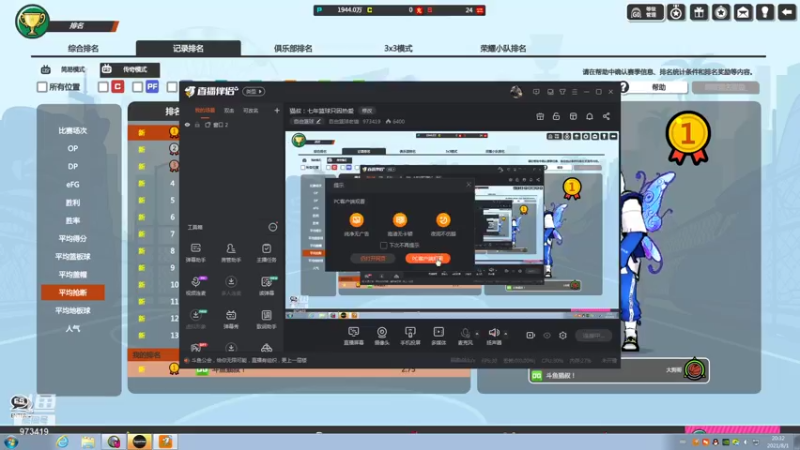This screenshot has width=800, height=450.
Task: Select 传奇模式 mode tab
Action: coord(130,69)
